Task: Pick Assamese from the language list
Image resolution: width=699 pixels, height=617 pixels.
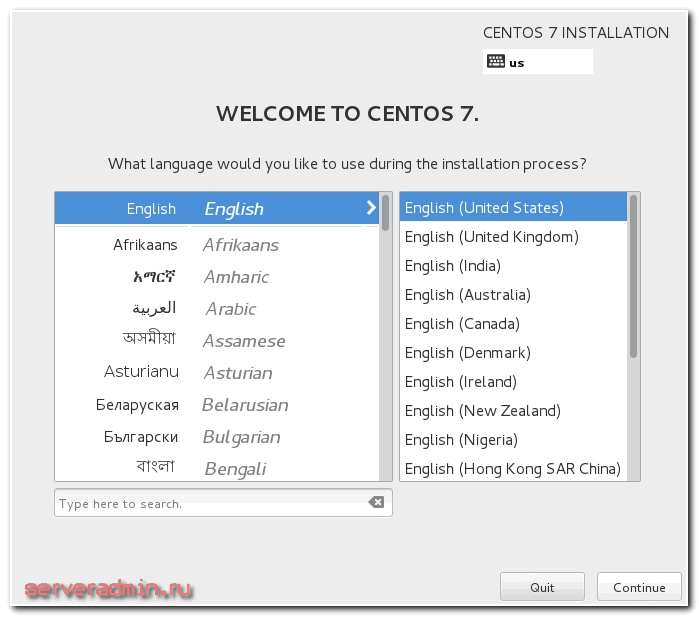Action: pos(216,341)
